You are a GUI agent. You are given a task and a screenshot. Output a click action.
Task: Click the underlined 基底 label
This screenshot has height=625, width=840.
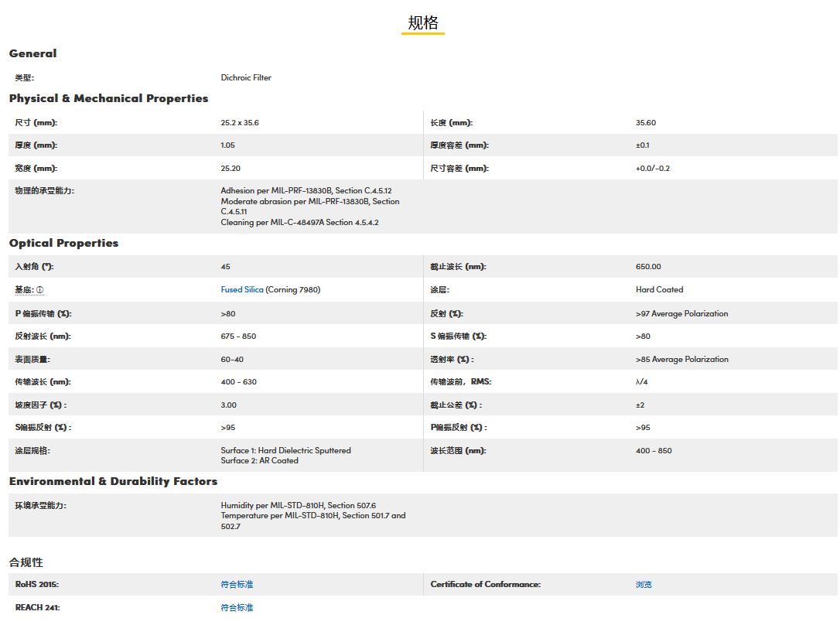click(x=24, y=290)
